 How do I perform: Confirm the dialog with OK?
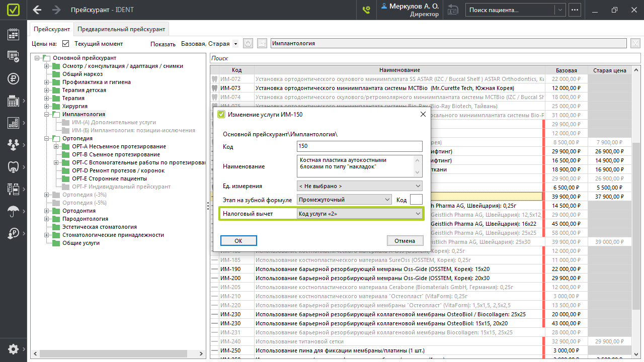pyautogui.click(x=238, y=241)
